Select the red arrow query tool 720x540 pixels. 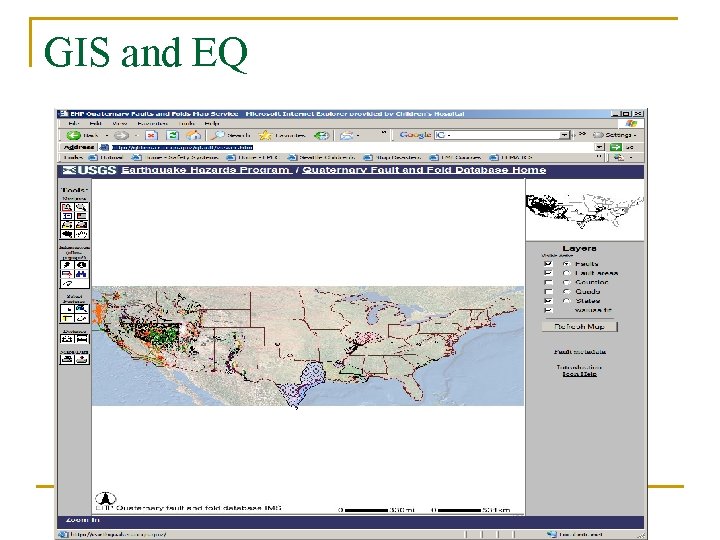[x=67, y=274]
